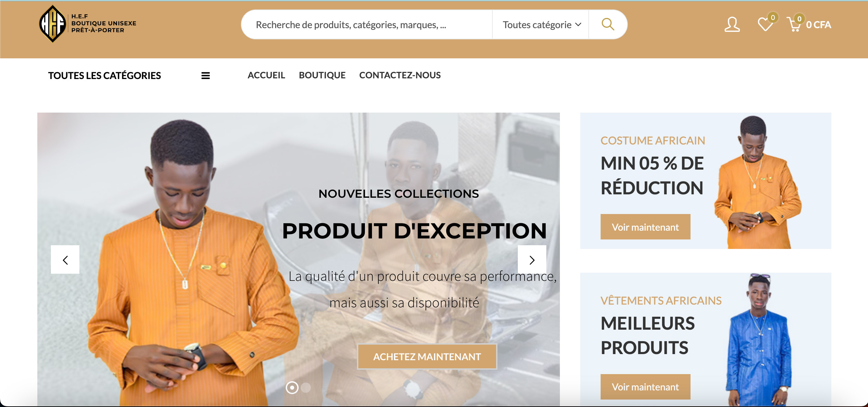The width and height of the screenshot is (868, 407).
Task: Expand the Toutes catégorie dropdown
Action: (x=542, y=25)
